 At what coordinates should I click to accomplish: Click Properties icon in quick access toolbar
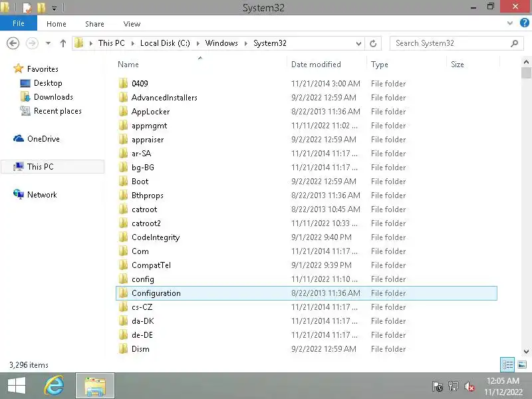tap(27, 8)
